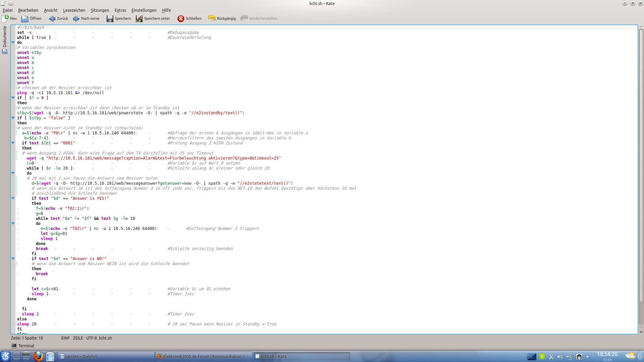Screen dimensions: 644x362
Task: Collapse fold at 'if test "$d" == "Answer is NO!"'
Action: tap(13, 259)
